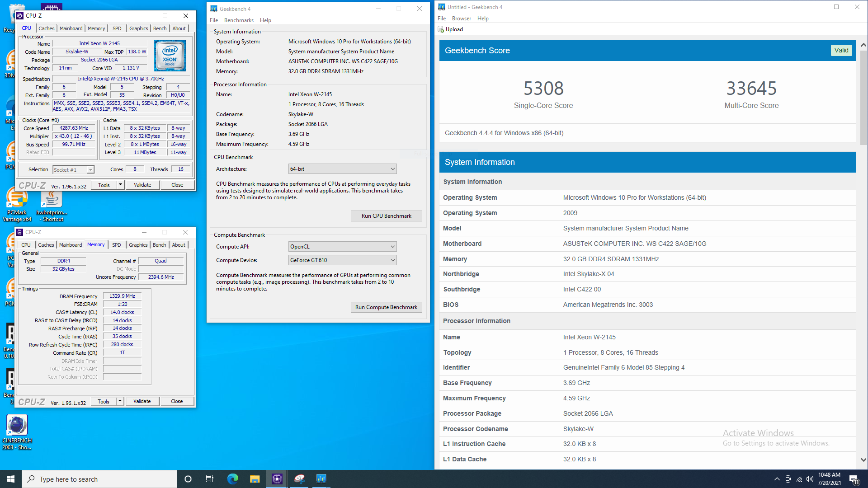868x488 pixels.
Task: Click Validate in CPU-Z Processor window
Action: tap(142, 185)
